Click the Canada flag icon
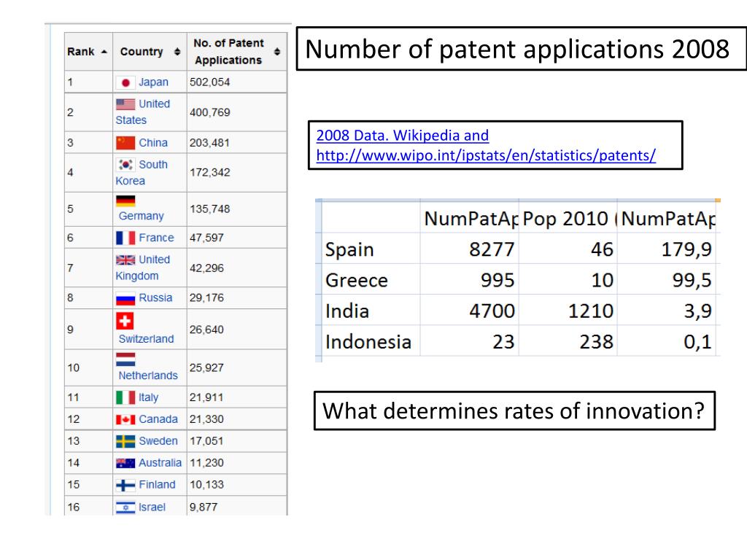Screen dimensions: 747x560 pyautogui.click(x=125, y=419)
